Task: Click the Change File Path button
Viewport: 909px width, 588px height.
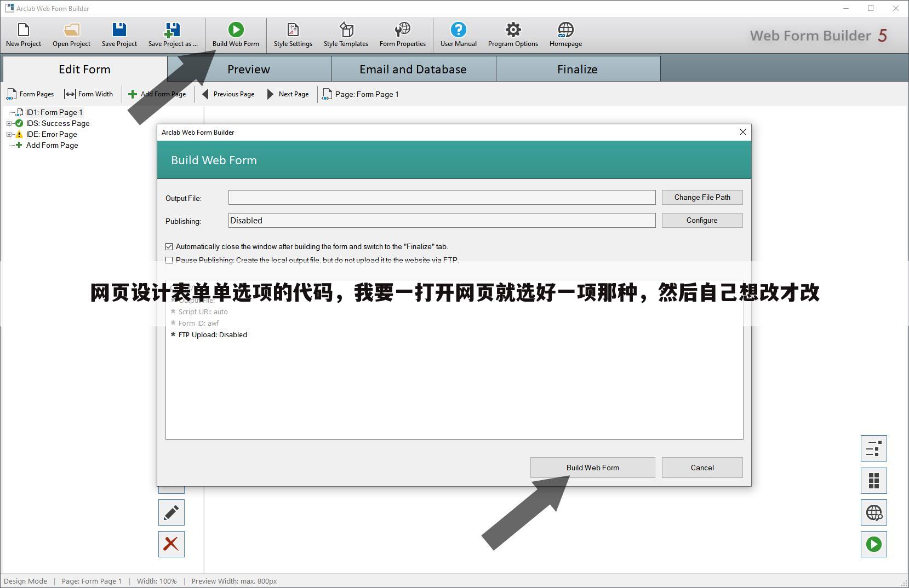Action: [x=702, y=197]
